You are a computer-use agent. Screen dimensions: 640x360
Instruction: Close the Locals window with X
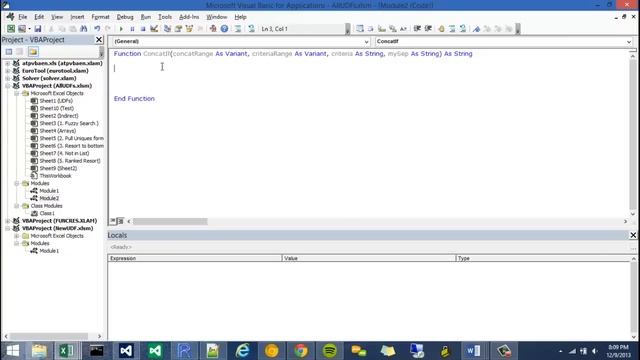(x=633, y=235)
